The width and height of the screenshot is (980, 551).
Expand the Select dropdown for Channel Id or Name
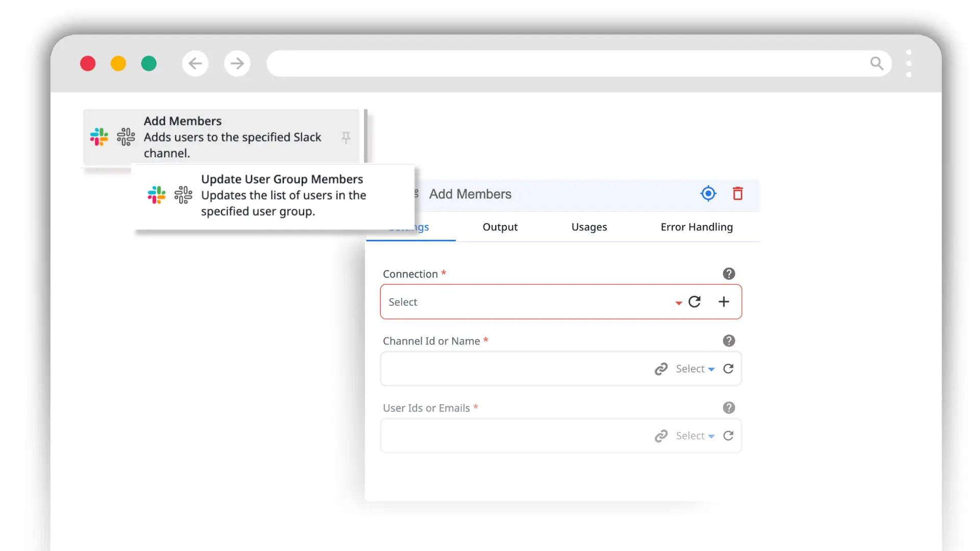pyautogui.click(x=693, y=368)
